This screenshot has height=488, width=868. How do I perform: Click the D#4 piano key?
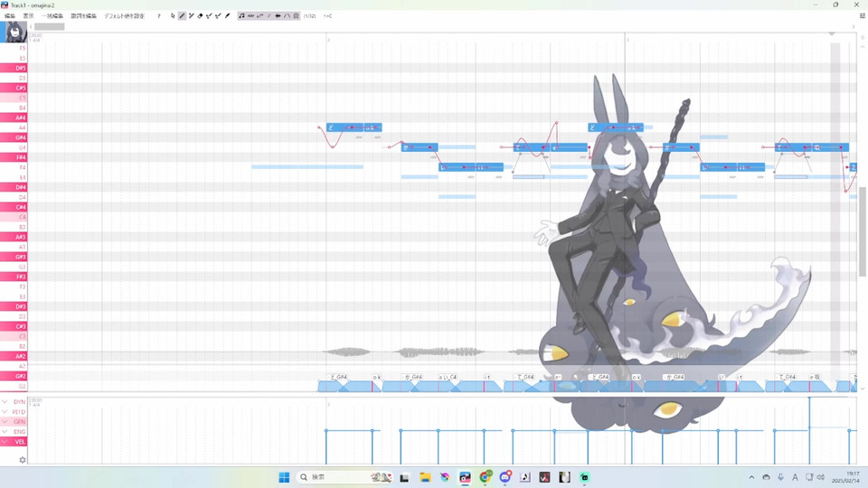point(14,187)
